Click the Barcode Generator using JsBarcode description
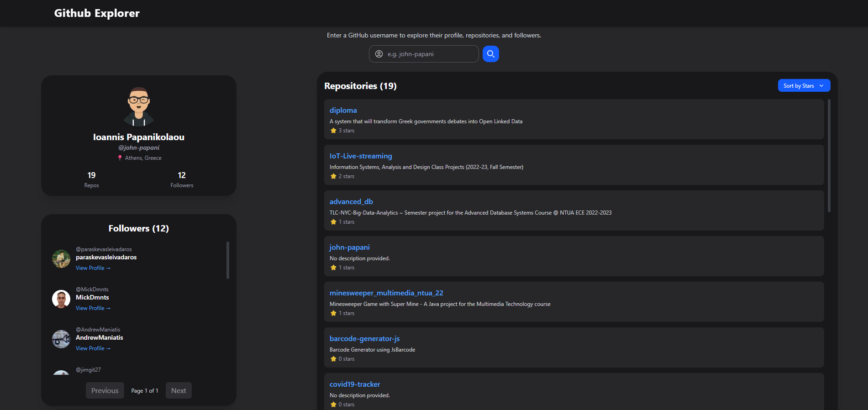 pos(373,350)
